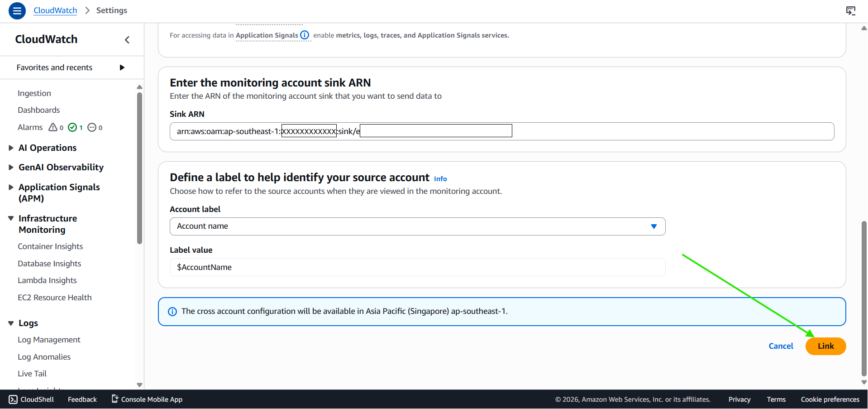Click the Label value field
868x409 pixels.
click(x=417, y=267)
